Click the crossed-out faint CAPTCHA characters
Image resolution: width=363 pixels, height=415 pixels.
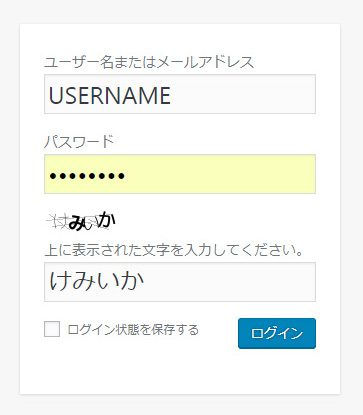point(57,221)
